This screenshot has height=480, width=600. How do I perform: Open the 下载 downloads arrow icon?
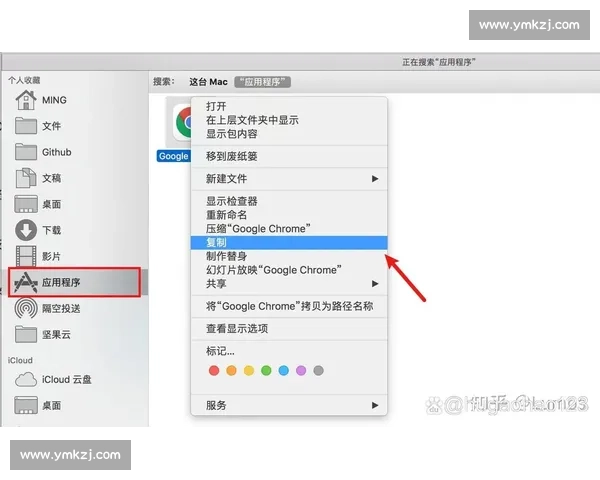coord(26,230)
